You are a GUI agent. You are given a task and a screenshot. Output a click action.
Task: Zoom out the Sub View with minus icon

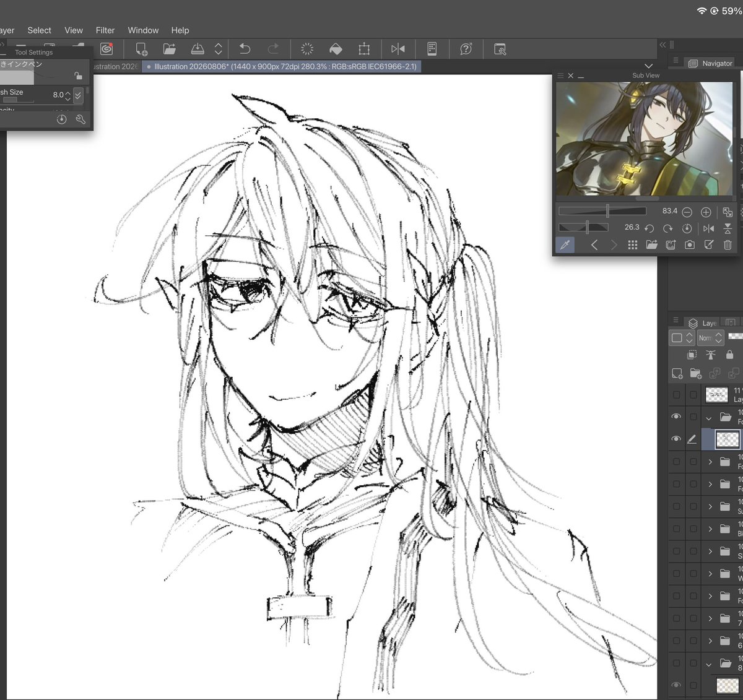(x=687, y=212)
